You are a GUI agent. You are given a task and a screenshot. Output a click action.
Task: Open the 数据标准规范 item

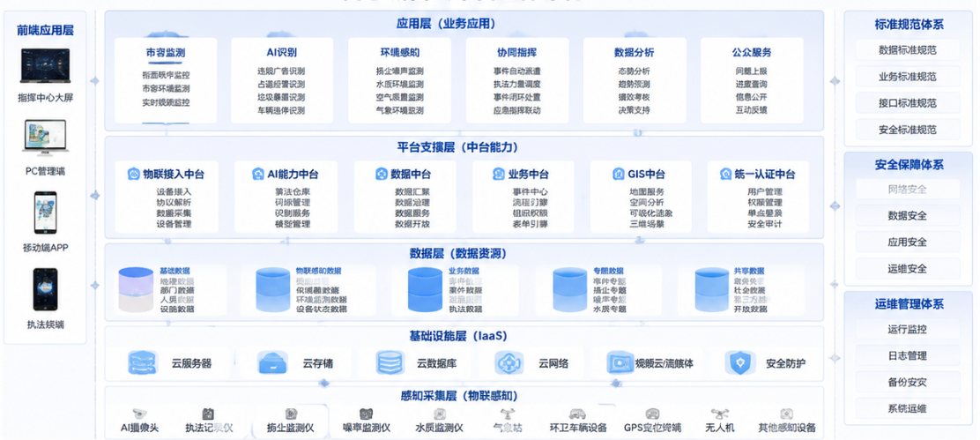pyautogui.click(x=908, y=50)
